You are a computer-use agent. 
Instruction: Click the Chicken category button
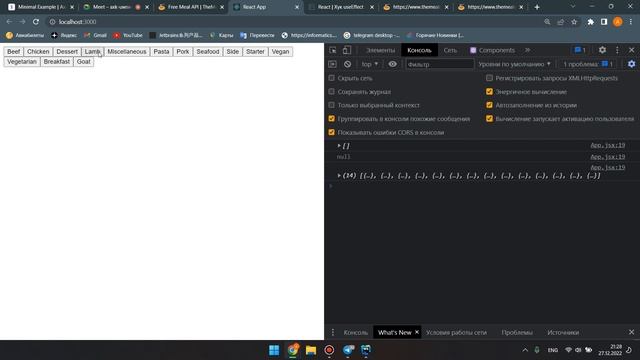[38, 51]
